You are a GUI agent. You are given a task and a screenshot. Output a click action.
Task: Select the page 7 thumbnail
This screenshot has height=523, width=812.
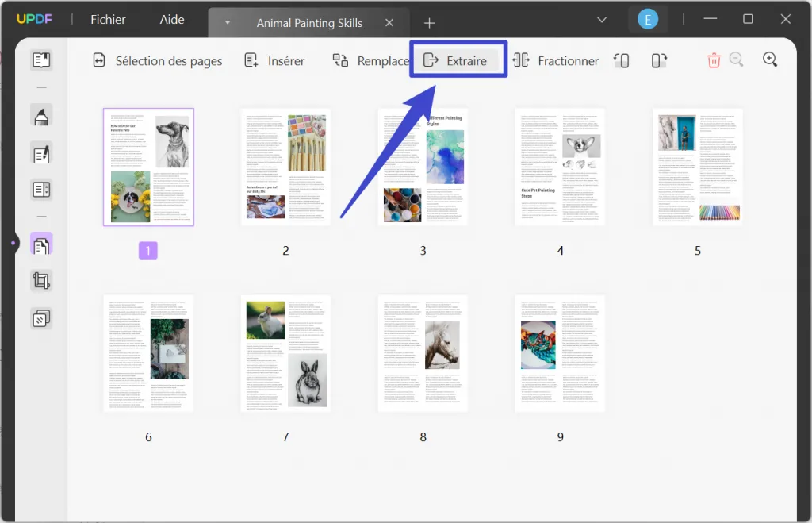pyautogui.click(x=285, y=353)
